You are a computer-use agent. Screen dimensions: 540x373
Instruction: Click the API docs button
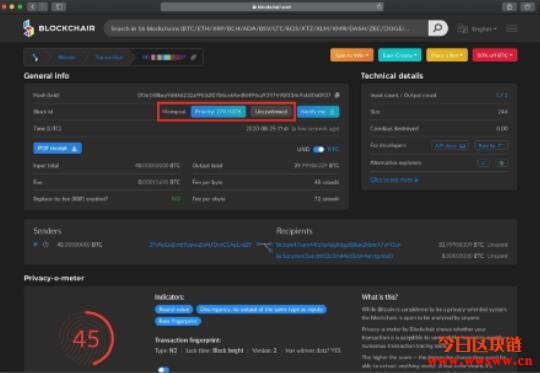click(450, 146)
